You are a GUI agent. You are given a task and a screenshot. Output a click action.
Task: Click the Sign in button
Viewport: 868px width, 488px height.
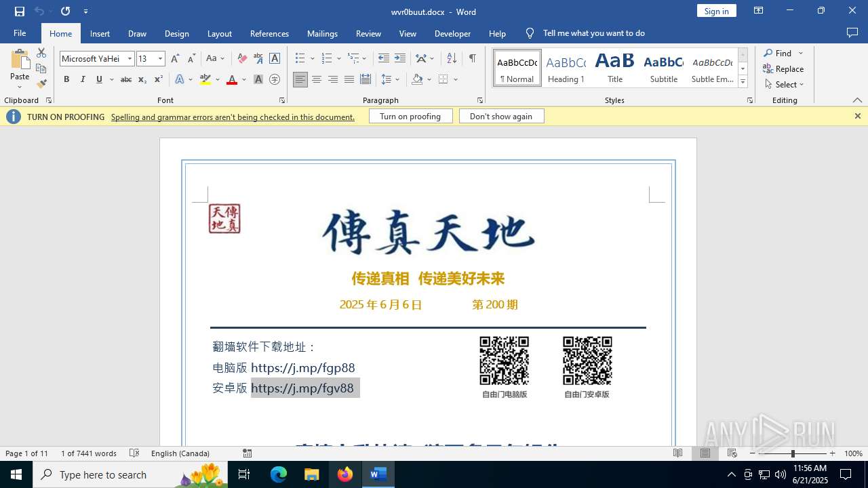[x=716, y=11]
